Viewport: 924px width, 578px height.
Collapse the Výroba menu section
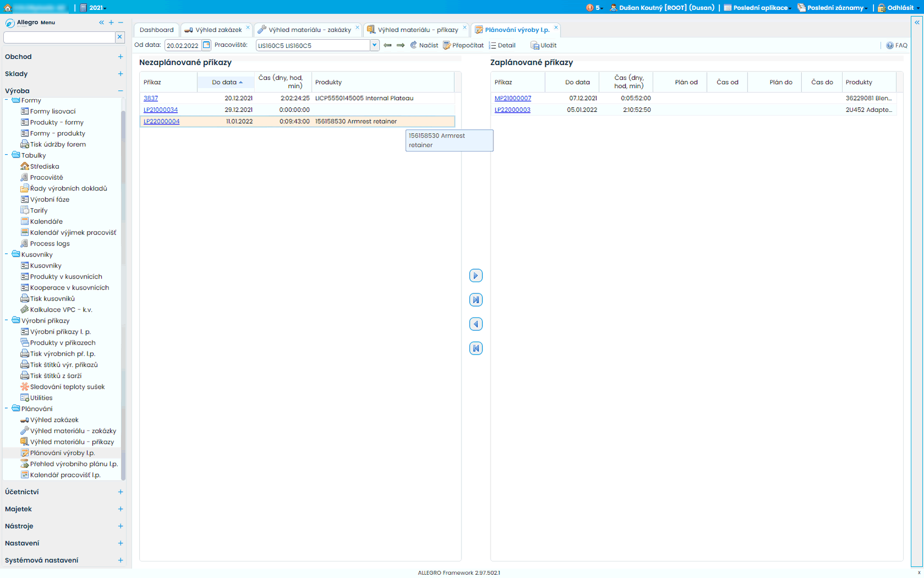(120, 91)
